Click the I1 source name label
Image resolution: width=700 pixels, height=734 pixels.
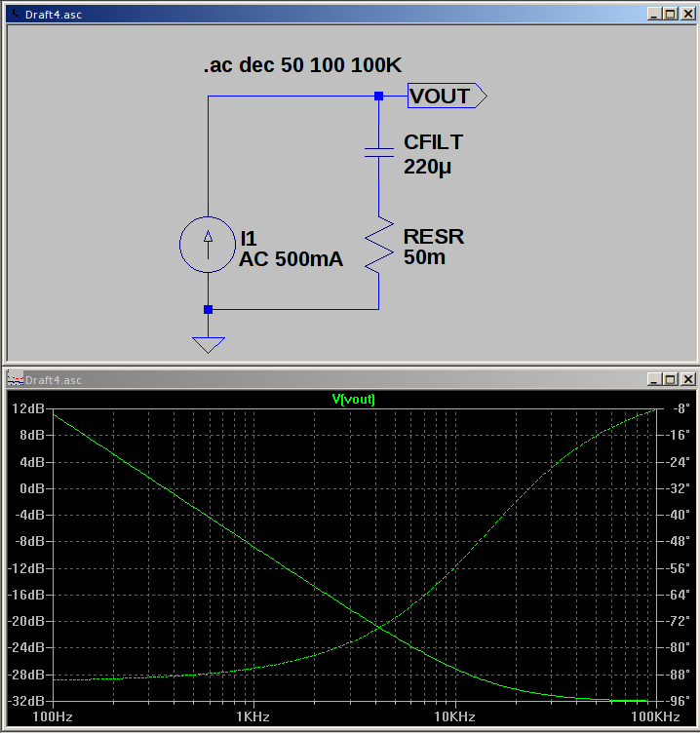pyautogui.click(x=249, y=239)
